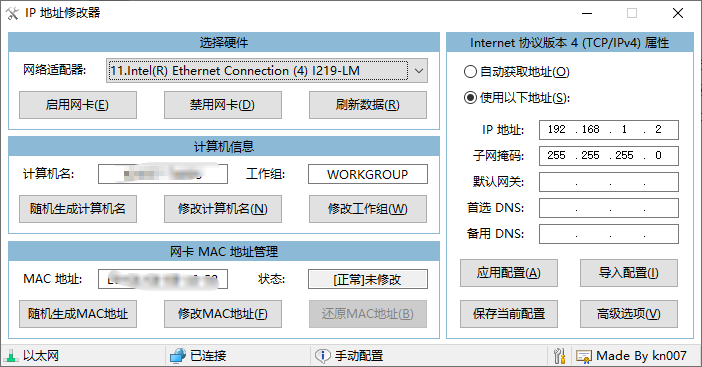Click the Intel Ethernet Connection I219-LM combo box
The height and width of the screenshot is (367, 702).
267,71
